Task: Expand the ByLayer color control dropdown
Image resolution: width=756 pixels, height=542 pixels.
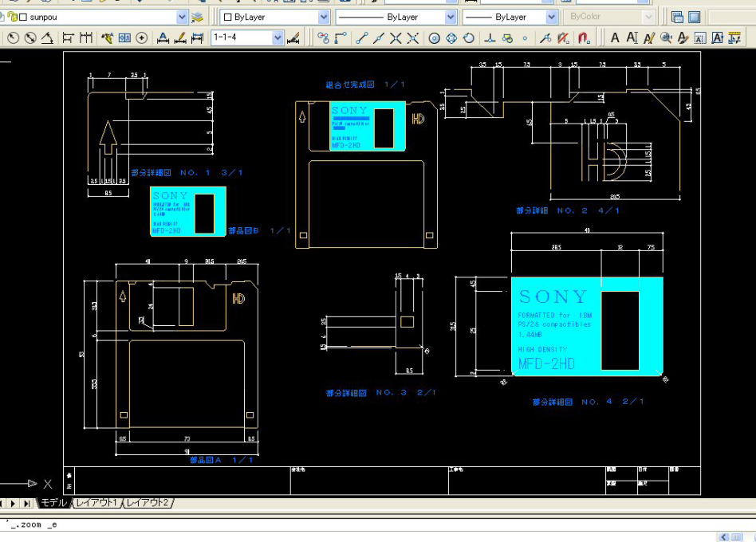Action: pos(324,18)
